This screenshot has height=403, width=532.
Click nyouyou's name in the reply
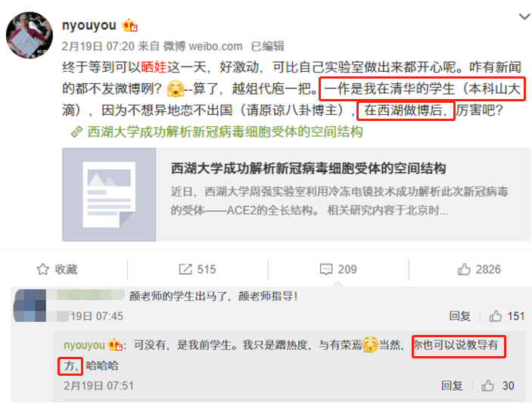pos(84,345)
